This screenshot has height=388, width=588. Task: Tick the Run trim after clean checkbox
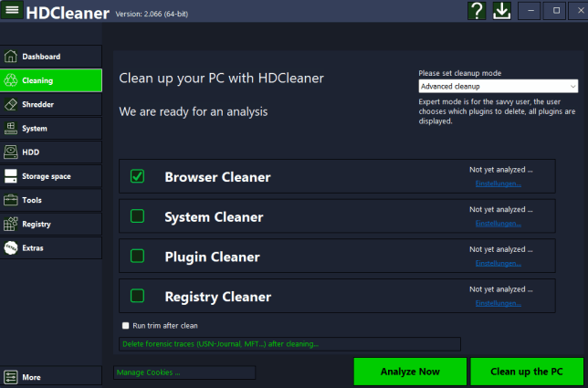(x=126, y=325)
